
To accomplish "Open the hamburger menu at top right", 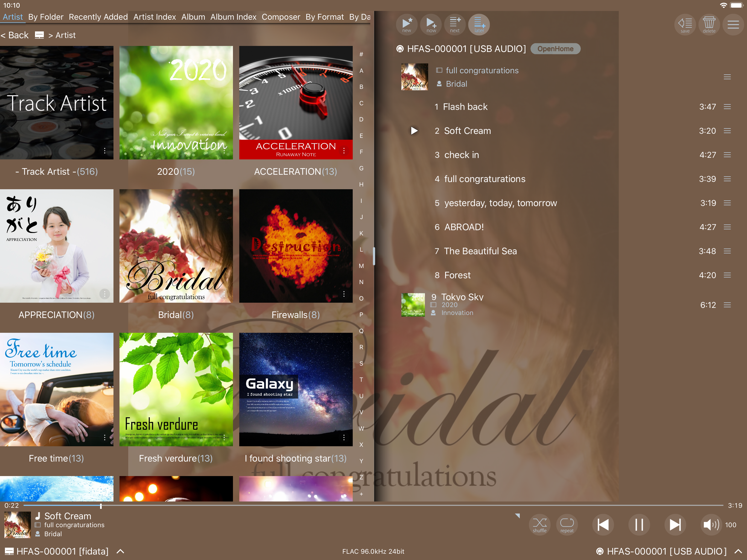I will click(733, 24).
